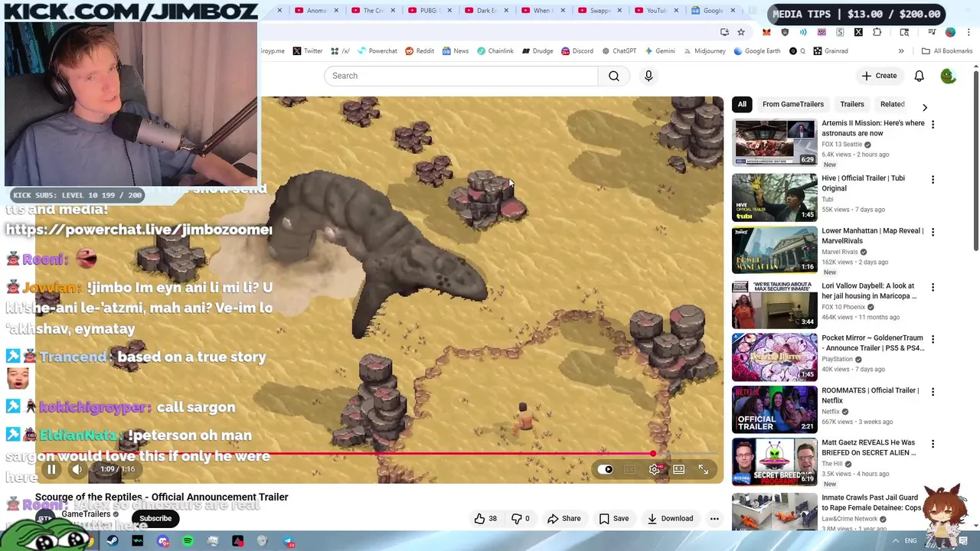Open options for Pocket Mirror video
The width and height of the screenshot is (980, 551).
933,339
